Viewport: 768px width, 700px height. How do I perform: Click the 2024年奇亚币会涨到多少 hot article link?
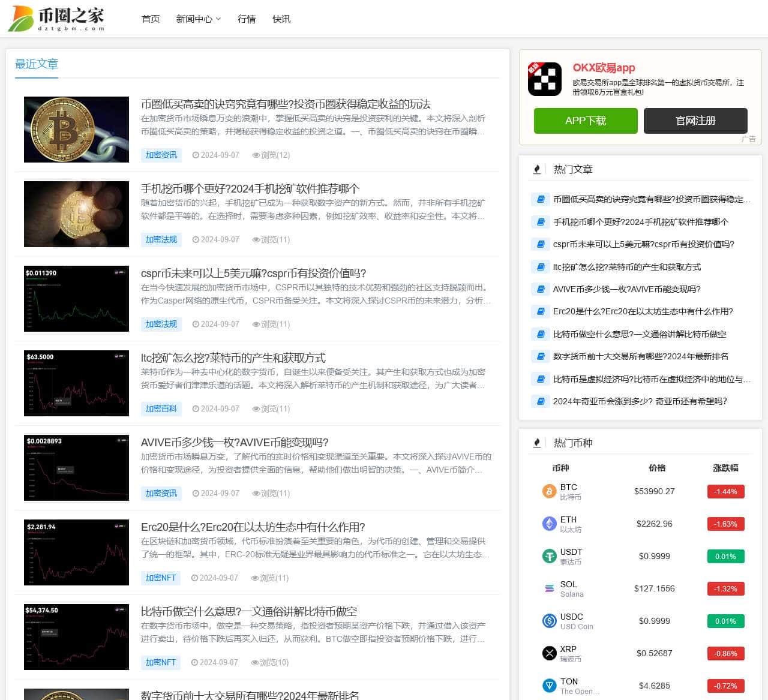640,401
